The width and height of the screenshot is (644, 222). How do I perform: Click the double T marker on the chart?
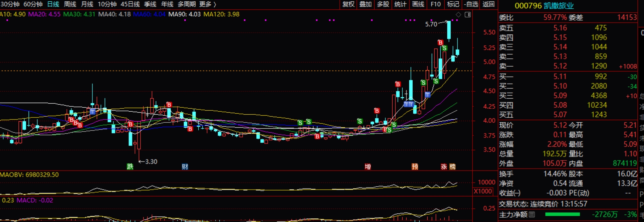(x=409, y=104)
